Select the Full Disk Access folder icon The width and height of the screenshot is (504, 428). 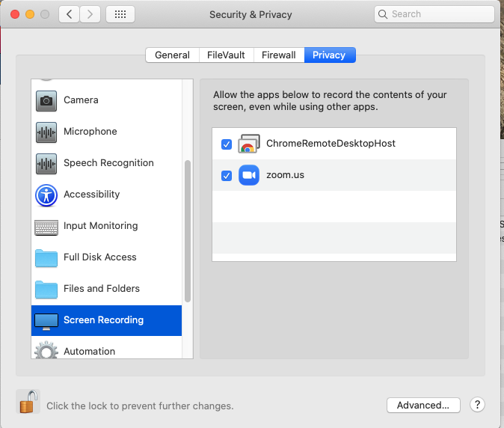pos(46,257)
